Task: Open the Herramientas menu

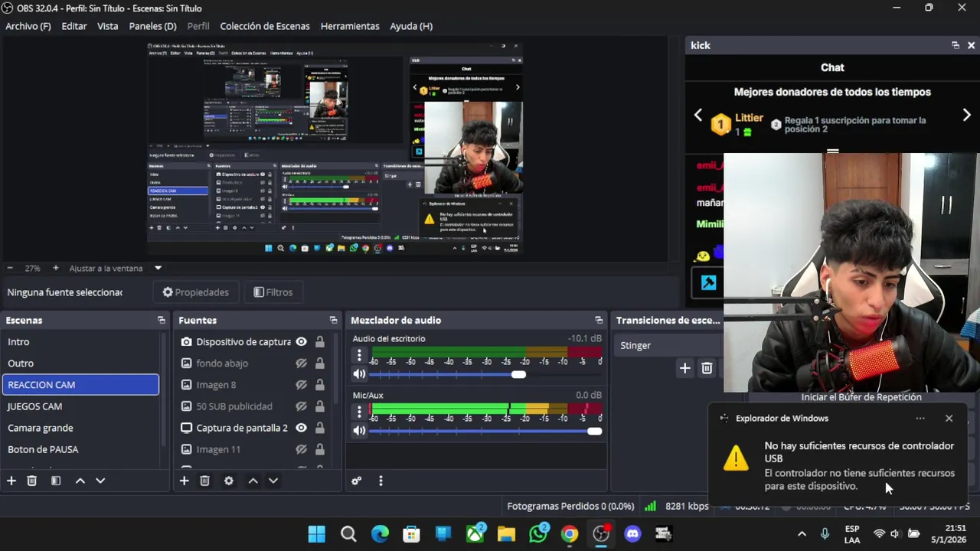Action: (350, 26)
